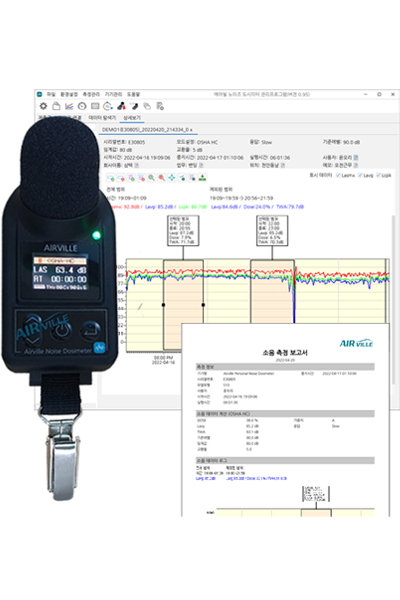
Task: Click the mode setting value OSHA HC
Action: (207, 142)
